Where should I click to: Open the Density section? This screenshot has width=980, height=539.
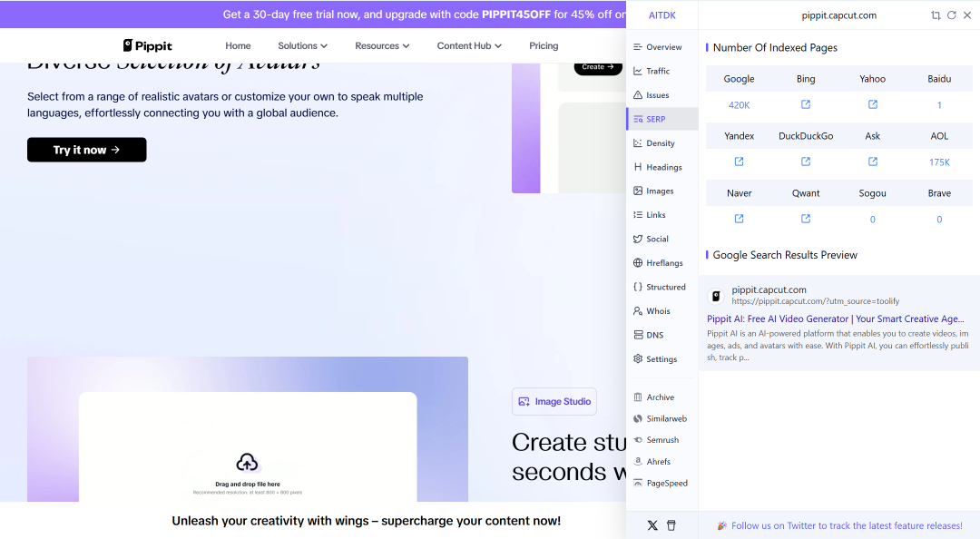(654, 143)
